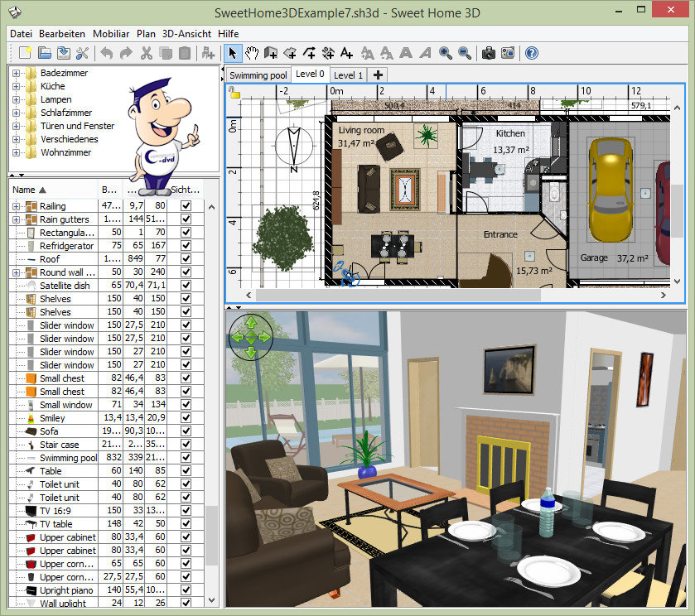
Task: Toggle visibility checkbox for Swimming pool row
Action: 186,458
